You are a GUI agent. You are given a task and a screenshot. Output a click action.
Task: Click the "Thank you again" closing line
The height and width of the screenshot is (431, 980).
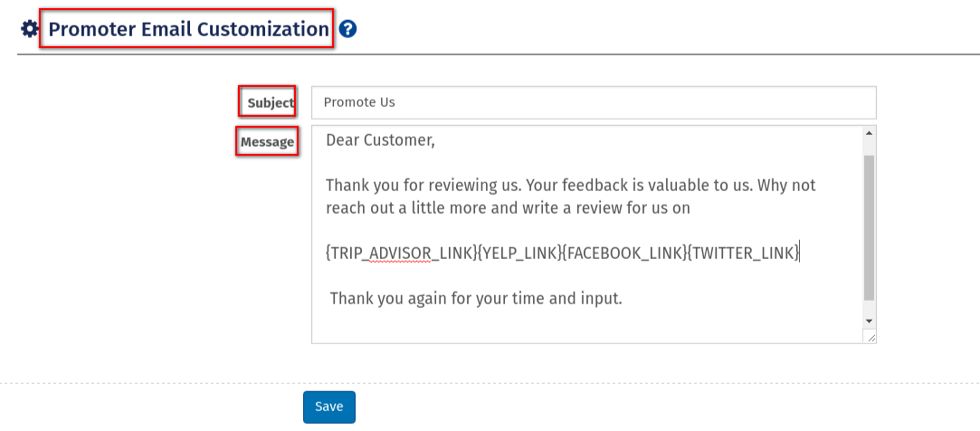476,298
